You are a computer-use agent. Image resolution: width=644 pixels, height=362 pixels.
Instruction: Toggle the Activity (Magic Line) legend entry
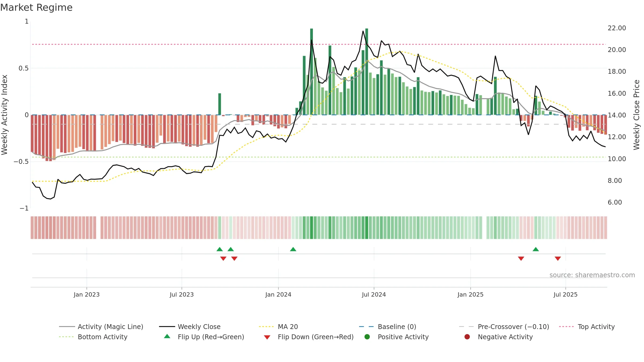pyautogui.click(x=101, y=327)
